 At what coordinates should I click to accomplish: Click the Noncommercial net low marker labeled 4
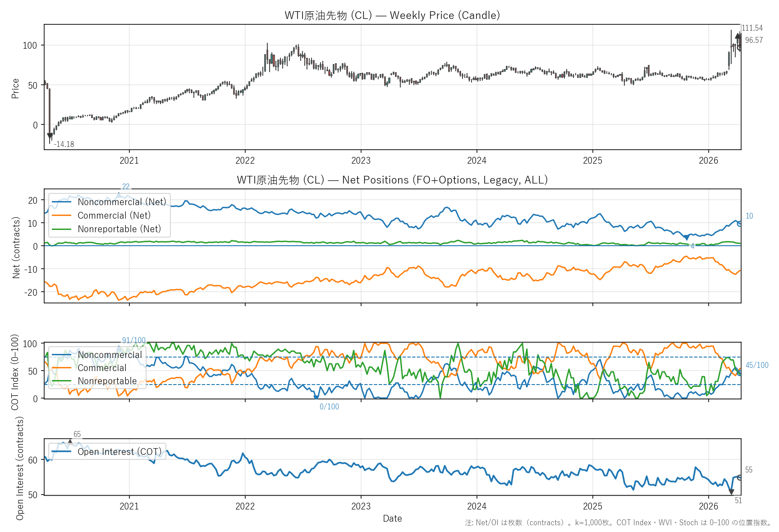point(686,238)
